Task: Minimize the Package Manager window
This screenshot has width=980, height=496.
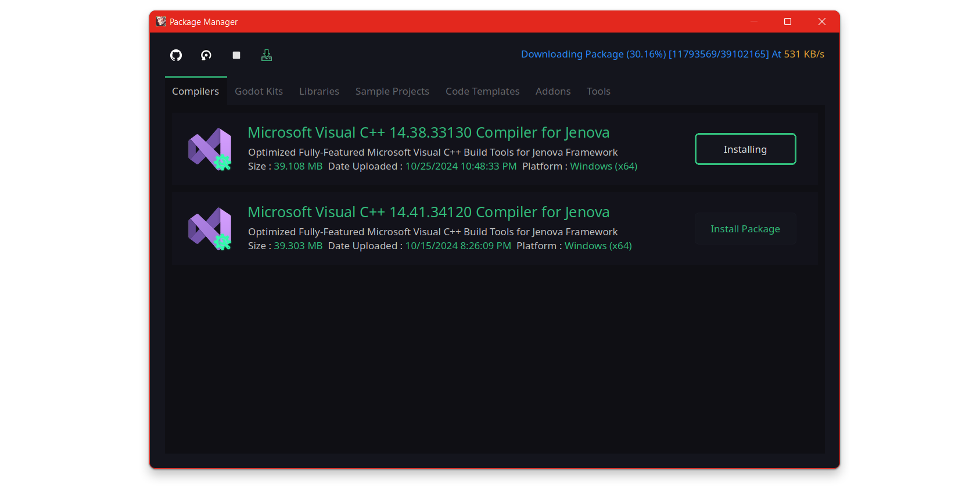Action: click(754, 21)
